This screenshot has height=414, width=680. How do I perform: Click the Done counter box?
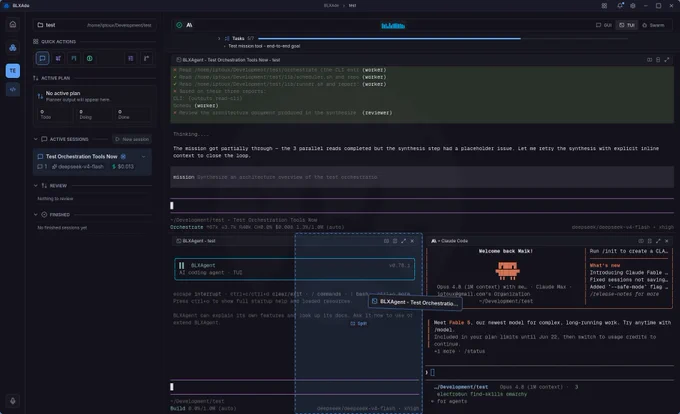(133, 114)
